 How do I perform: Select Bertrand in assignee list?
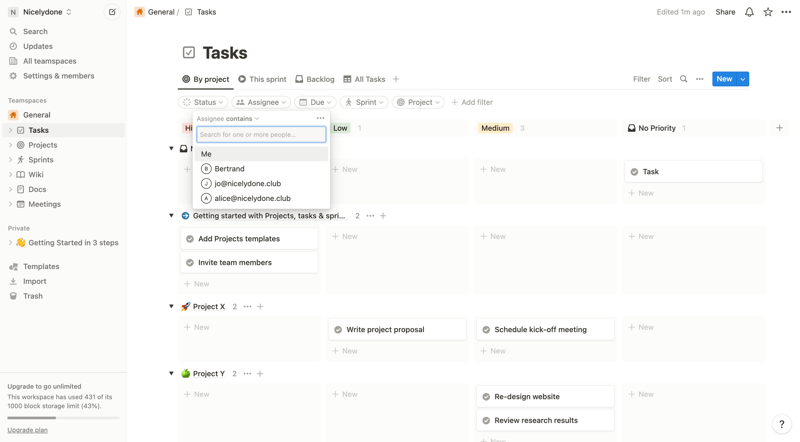click(x=261, y=169)
